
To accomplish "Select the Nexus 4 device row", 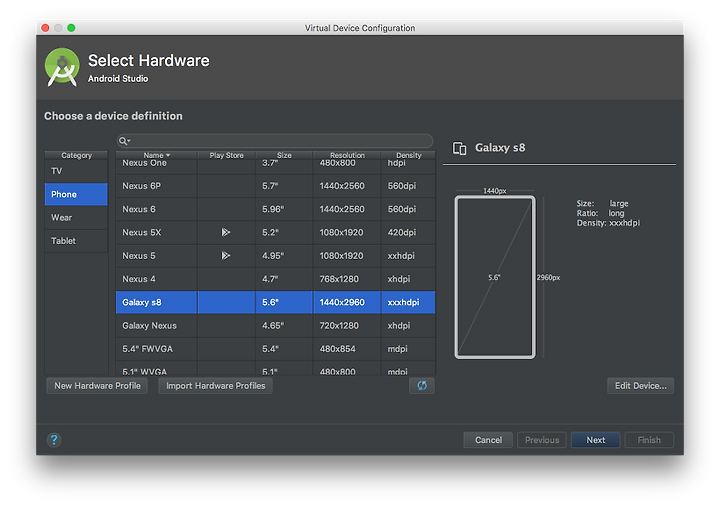I will click(x=276, y=279).
